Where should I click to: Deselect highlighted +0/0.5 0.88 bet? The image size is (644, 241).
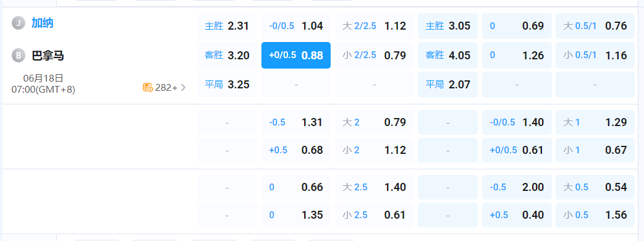(x=296, y=56)
